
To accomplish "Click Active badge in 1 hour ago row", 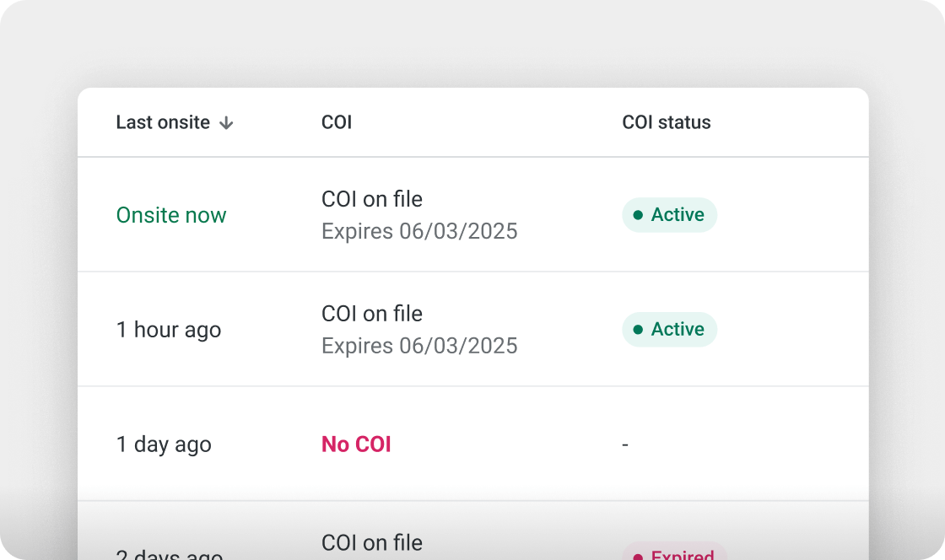I will pos(670,330).
